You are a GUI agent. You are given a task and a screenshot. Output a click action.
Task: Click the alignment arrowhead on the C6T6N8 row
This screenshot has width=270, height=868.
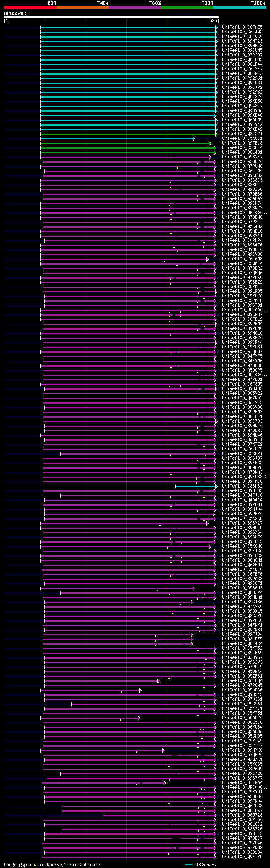[207, 259]
